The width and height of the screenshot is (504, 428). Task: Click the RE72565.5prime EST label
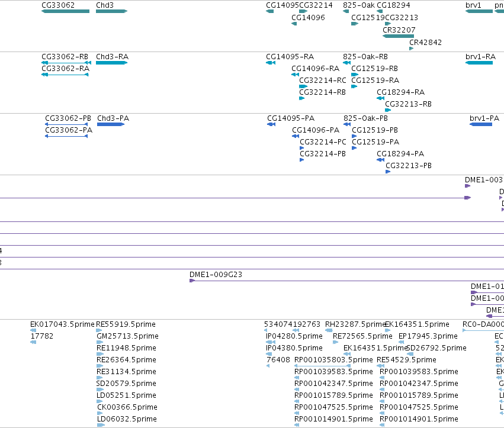tap(362, 336)
